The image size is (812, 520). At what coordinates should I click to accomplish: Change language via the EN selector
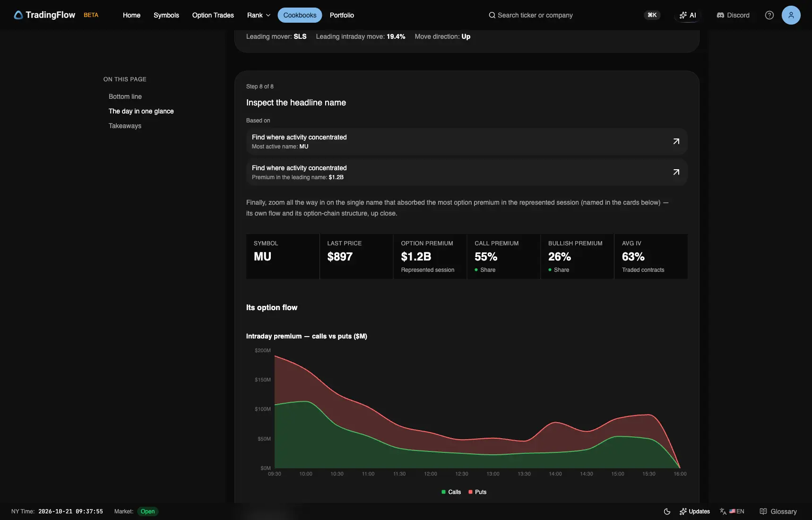click(732, 511)
